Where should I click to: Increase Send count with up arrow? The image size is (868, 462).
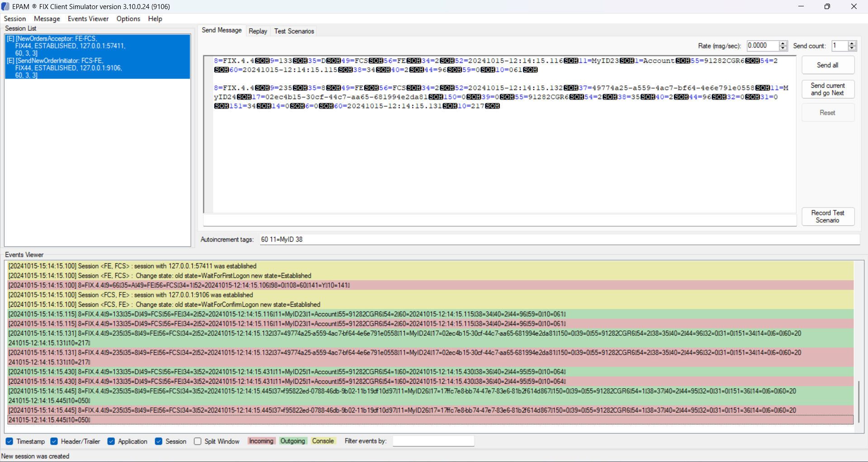[852, 43]
